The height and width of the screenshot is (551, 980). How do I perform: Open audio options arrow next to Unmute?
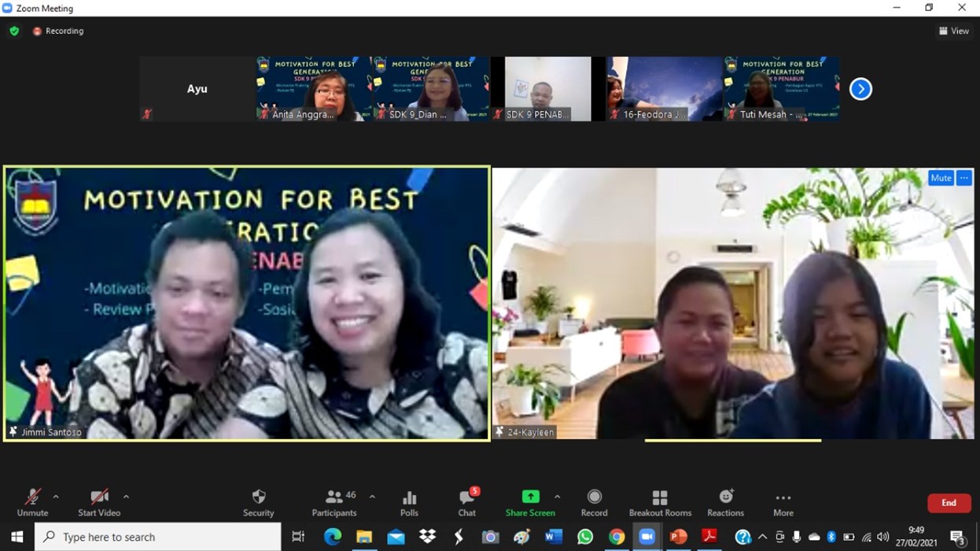click(56, 497)
